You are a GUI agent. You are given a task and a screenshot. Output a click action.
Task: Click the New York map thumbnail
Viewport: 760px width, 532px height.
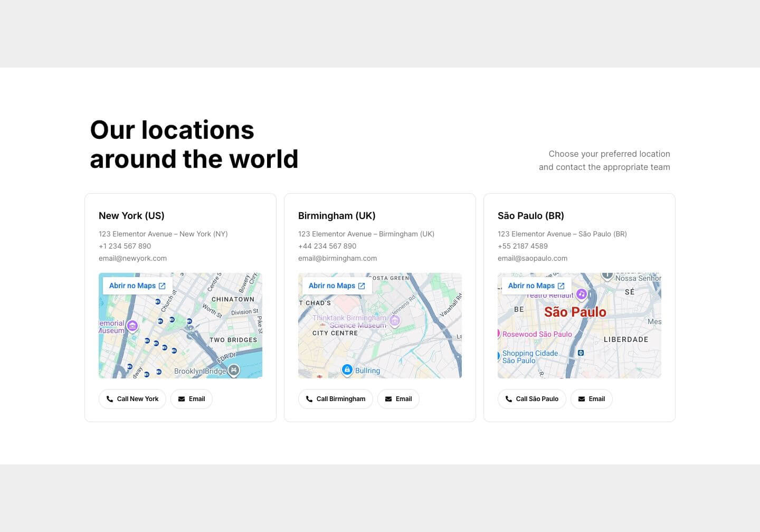pos(180,326)
